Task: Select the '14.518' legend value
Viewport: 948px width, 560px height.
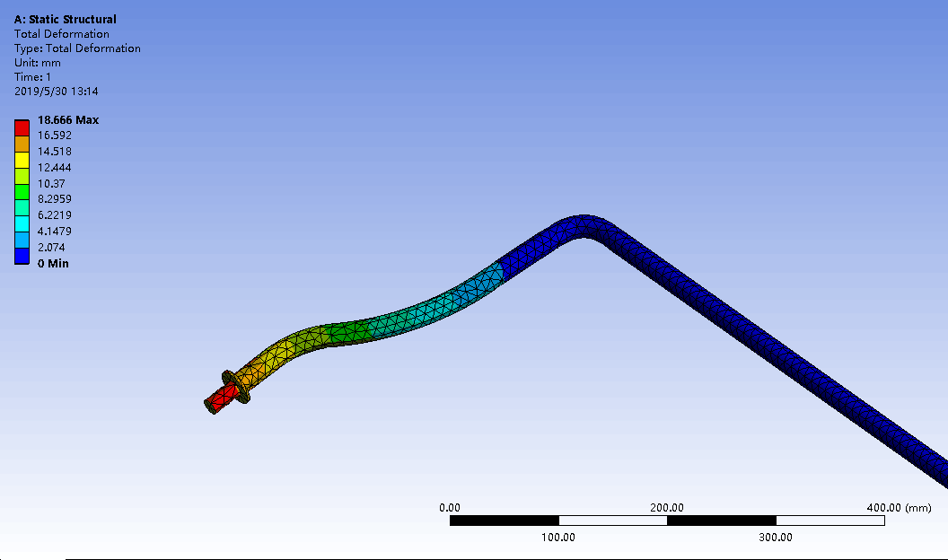Action: [x=55, y=151]
